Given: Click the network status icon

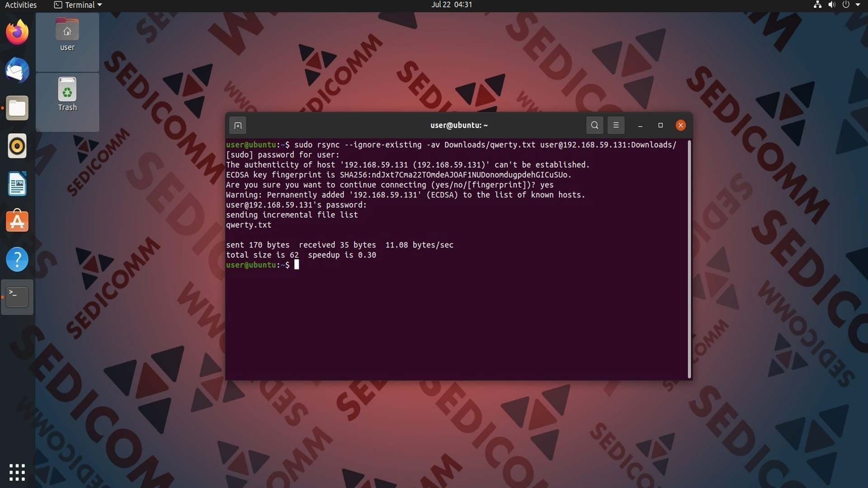Looking at the screenshot, I should click(817, 5).
